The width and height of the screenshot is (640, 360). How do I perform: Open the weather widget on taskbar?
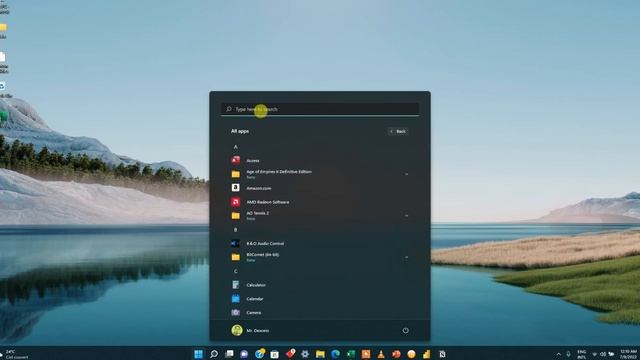coord(15,354)
